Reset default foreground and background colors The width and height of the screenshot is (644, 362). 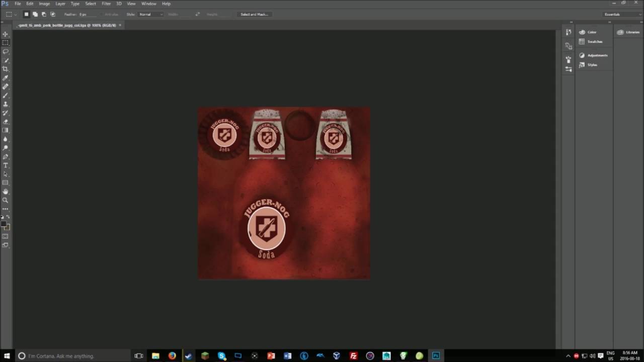click(3, 217)
